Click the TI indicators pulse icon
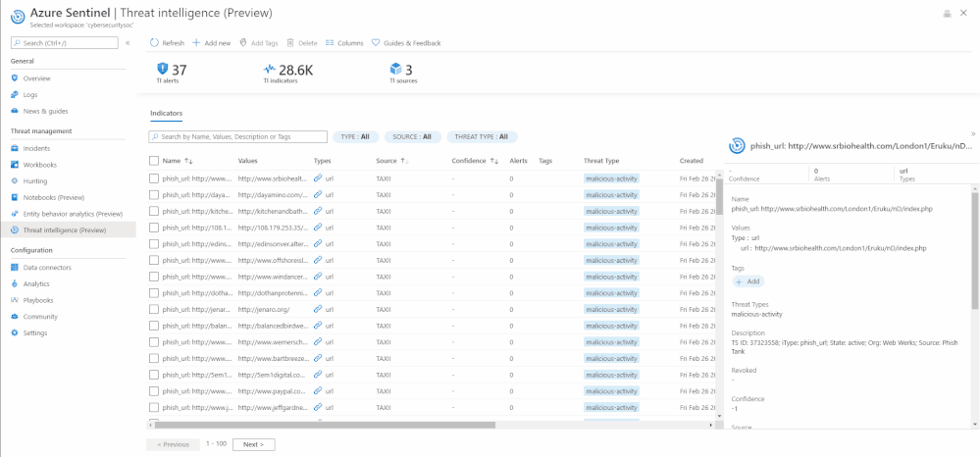This screenshot has height=457, width=980. 270,69
